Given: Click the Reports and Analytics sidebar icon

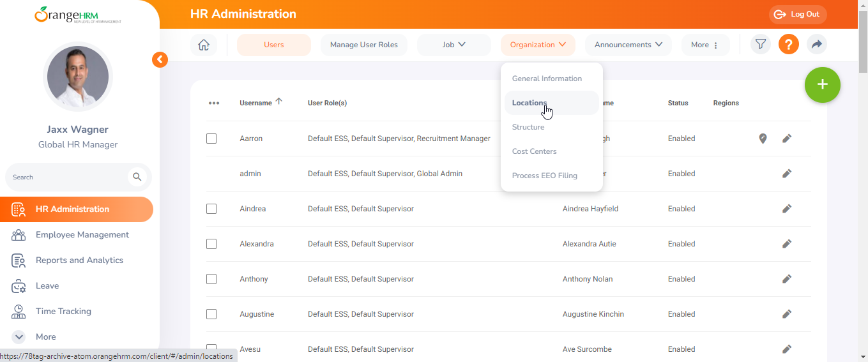Looking at the screenshot, I should click(19, 260).
